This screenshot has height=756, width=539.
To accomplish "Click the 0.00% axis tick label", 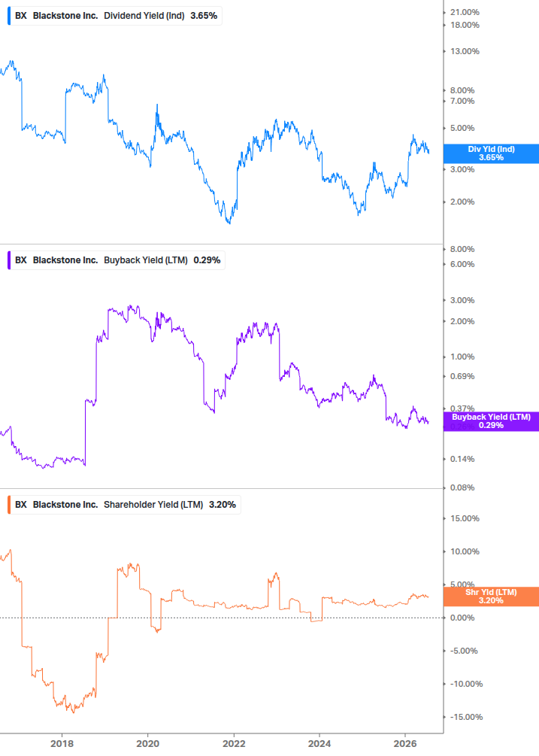I will [462, 618].
